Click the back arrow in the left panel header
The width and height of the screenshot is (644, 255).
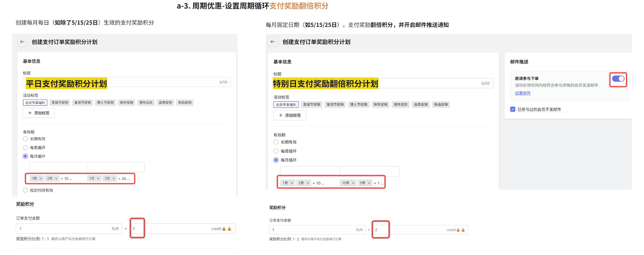point(23,42)
